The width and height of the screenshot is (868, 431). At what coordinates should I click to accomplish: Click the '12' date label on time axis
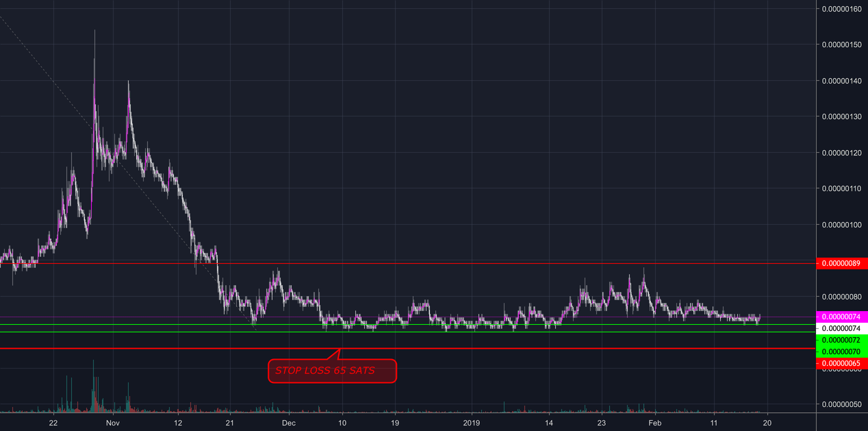click(177, 423)
